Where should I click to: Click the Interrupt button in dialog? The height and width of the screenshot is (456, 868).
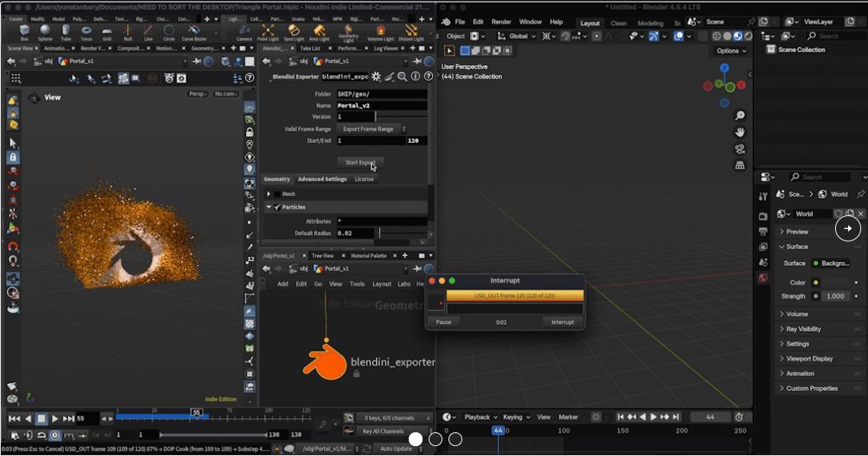pyautogui.click(x=562, y=322)
